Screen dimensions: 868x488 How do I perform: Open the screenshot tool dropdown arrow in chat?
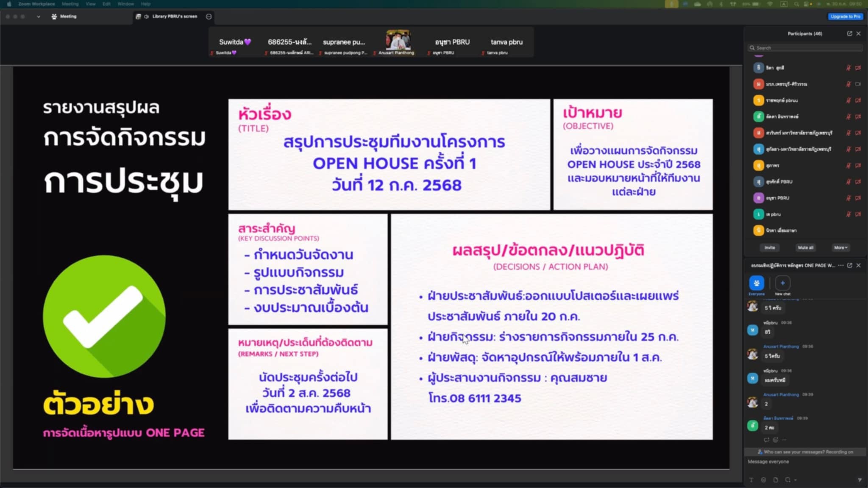[795, 480]
